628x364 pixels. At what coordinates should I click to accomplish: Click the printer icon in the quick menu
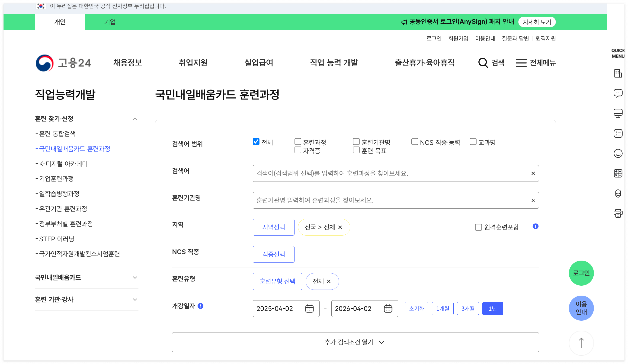pos(618,214)
